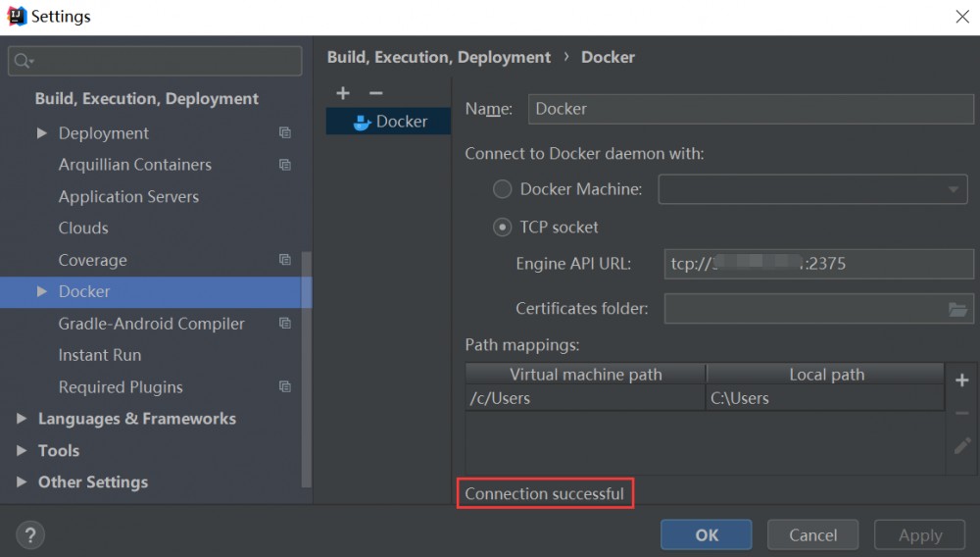
Task: Click the Local path column header
Action: (825, 374)
